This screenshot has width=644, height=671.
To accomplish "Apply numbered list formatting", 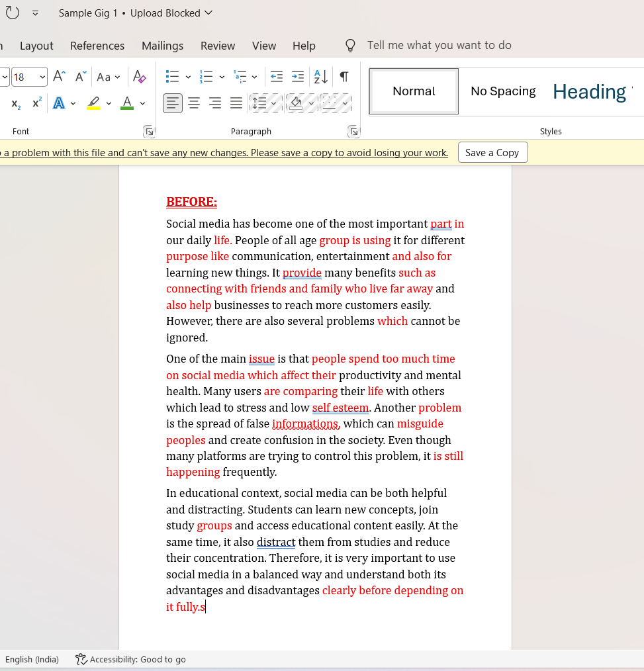I will (206, 77).
